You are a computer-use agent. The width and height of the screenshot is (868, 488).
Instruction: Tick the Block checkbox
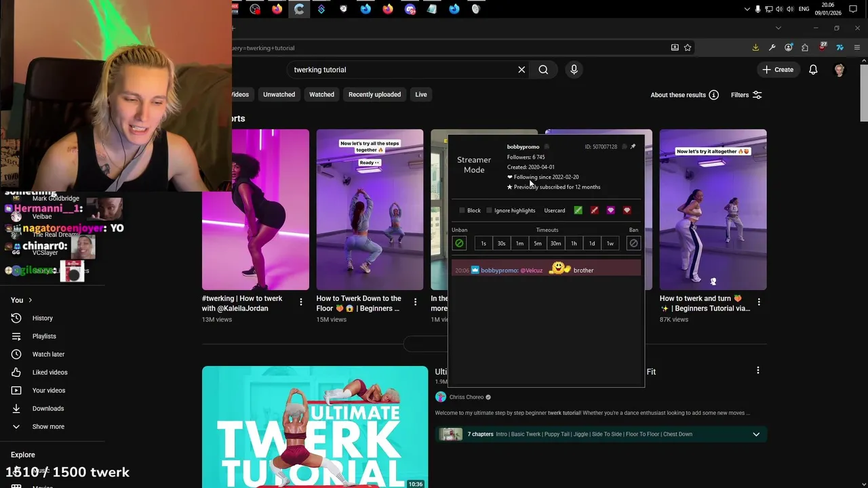coord(462,211)
